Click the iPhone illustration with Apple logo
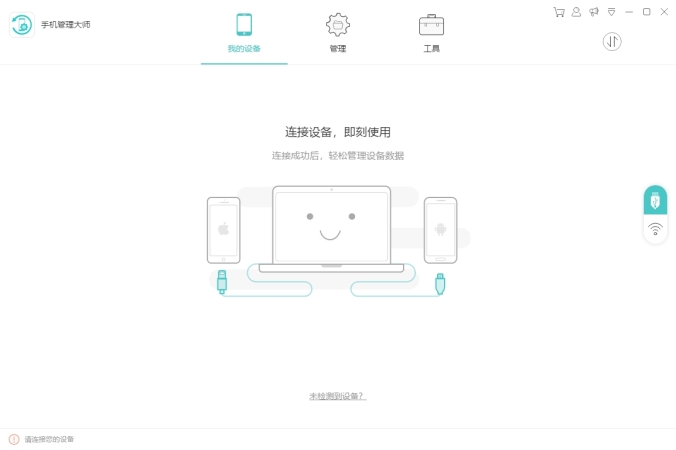Screen dimensions: 676x450 click(x=223, y=230)
